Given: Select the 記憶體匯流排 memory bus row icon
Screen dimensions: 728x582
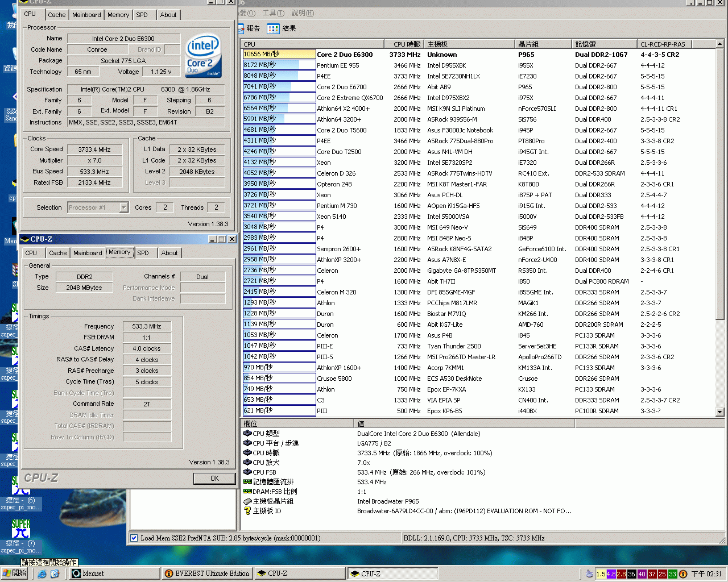Looking at the screenshot, I should click(247, 481).
